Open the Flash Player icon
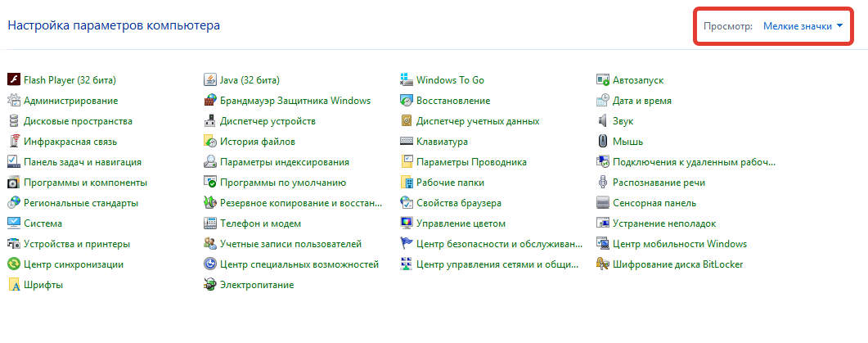Image resolution: width=868 pixels, height=343 pixels. click(x=14, y=79)
